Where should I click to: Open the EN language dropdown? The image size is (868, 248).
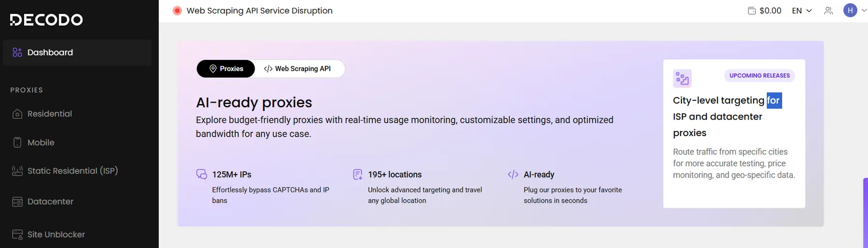click(x=801, y=11)
